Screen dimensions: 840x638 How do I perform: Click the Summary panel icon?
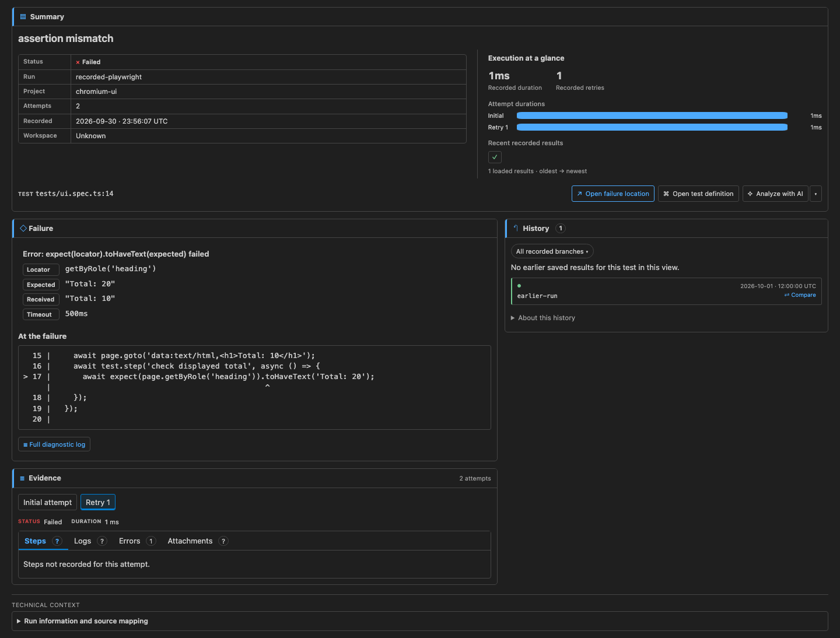click(23, 17)
